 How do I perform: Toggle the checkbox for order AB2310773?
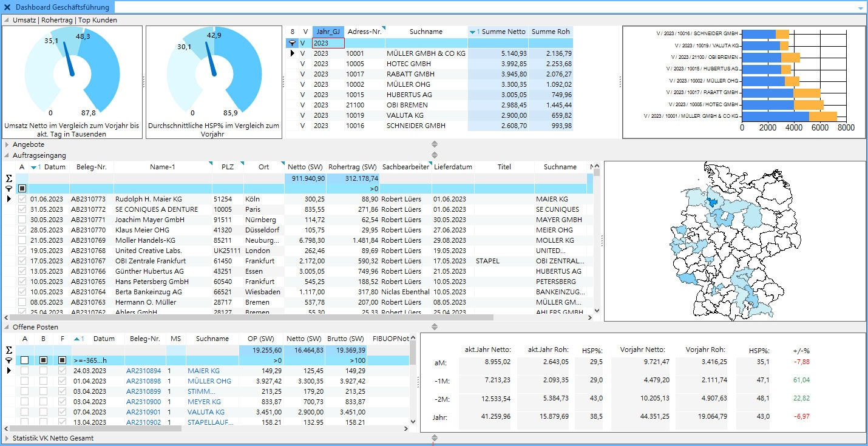click(22, 199)
